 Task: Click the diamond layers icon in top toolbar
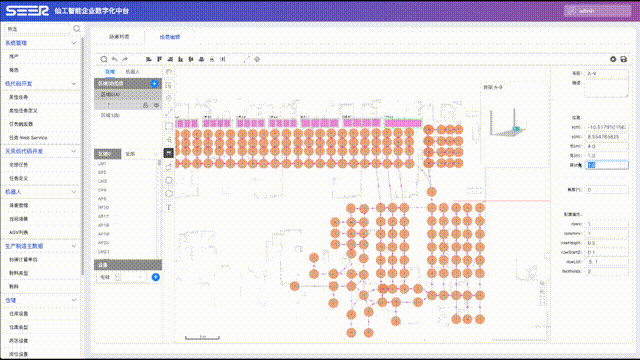click(257, 59)
